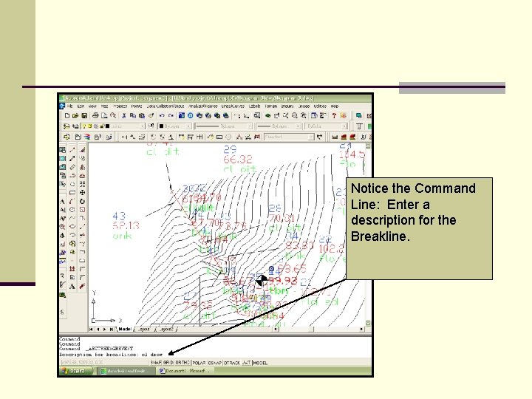Click the Cut scissors icon
The image size is (532, 399).
click(x=124, y=115)
